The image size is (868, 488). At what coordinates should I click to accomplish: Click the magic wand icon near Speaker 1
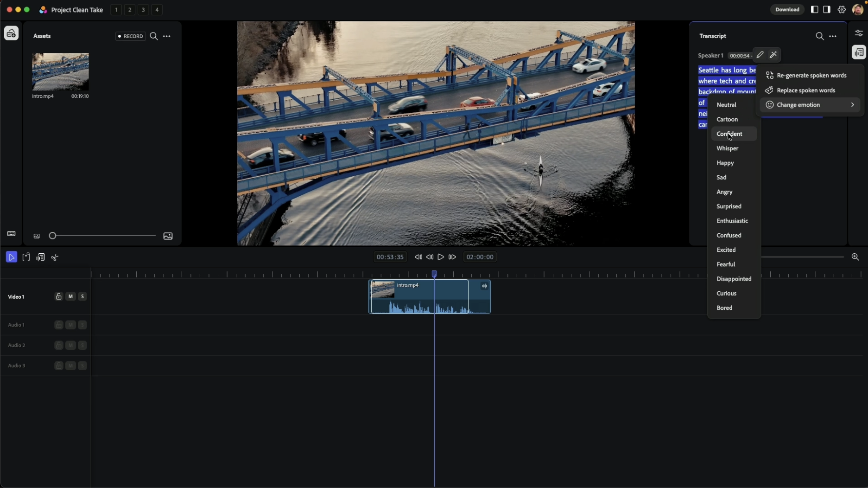click(x=773, y=55)
